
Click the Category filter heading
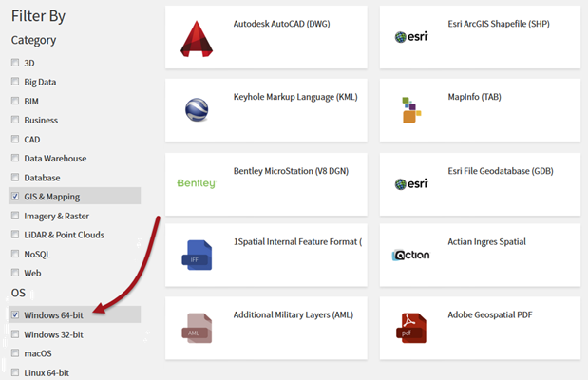click(34, 40)
